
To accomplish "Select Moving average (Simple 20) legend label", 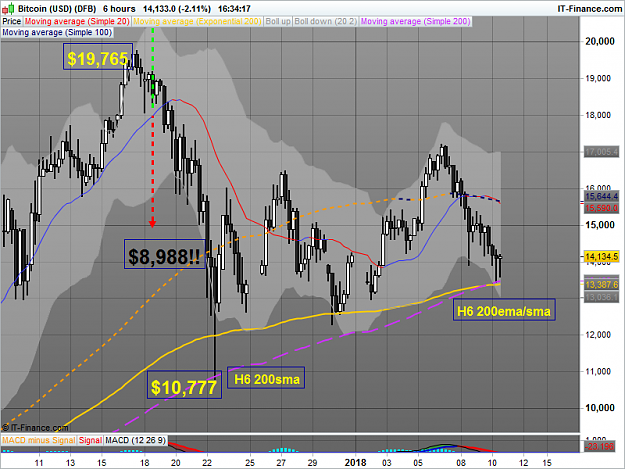I will coord(77,22).
